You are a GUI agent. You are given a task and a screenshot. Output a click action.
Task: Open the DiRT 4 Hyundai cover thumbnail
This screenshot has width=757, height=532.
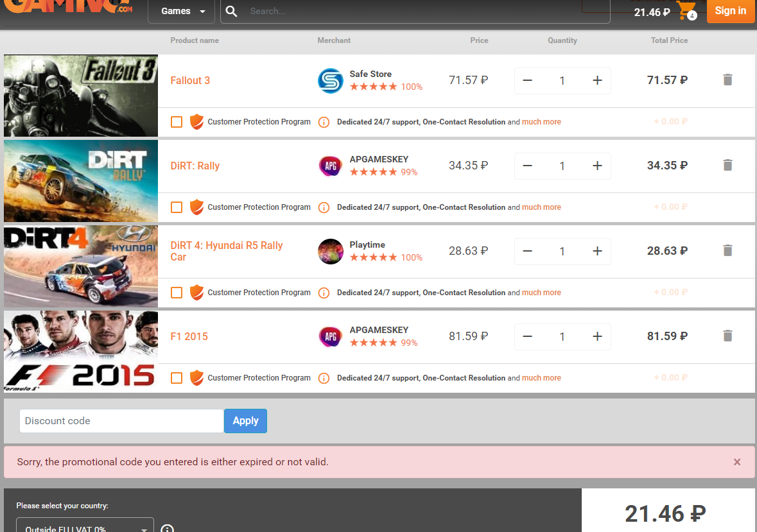tap(81, 266)
